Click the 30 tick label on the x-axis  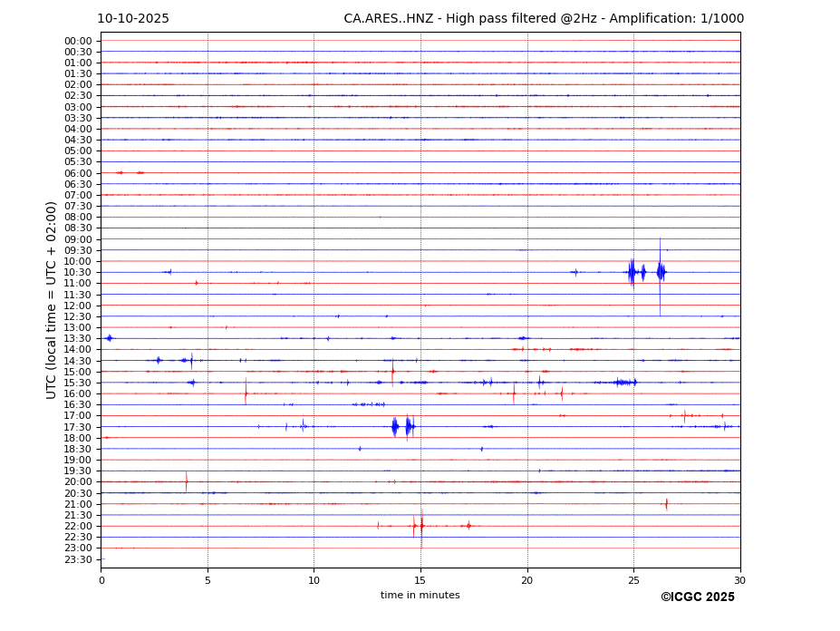coord(739,581)
